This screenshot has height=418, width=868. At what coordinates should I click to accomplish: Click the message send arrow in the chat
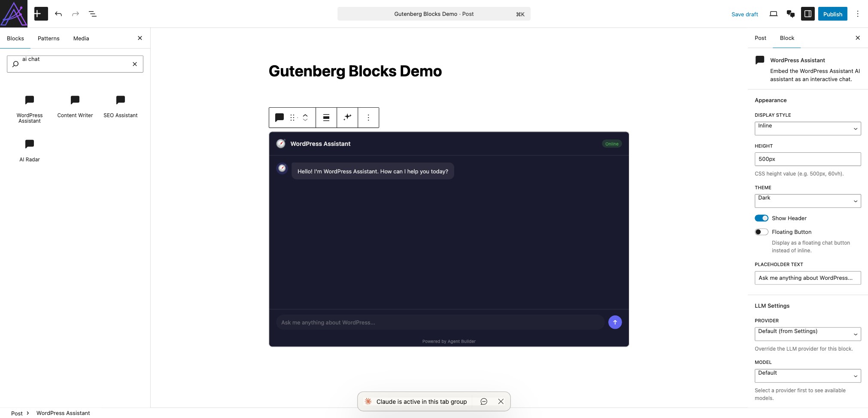tap(615, 322)
